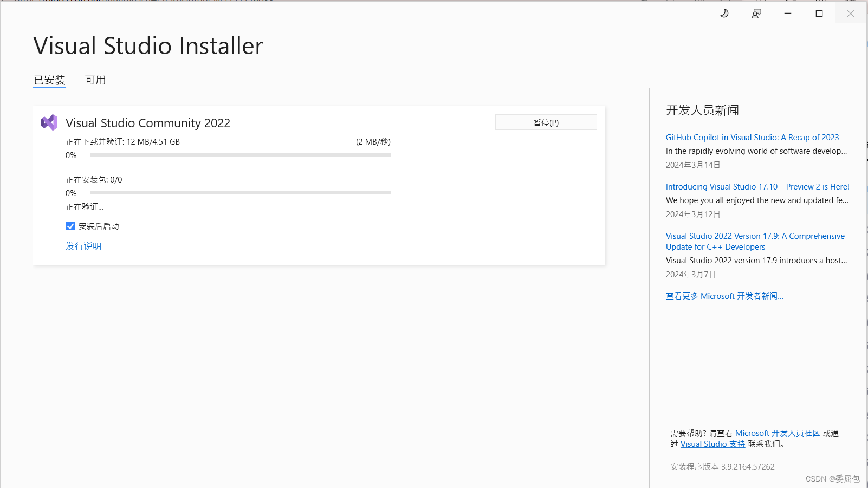Click 查看更多 Microsoft 开发者新闻 link
The image size is (868, 488).
pos(724,296)
